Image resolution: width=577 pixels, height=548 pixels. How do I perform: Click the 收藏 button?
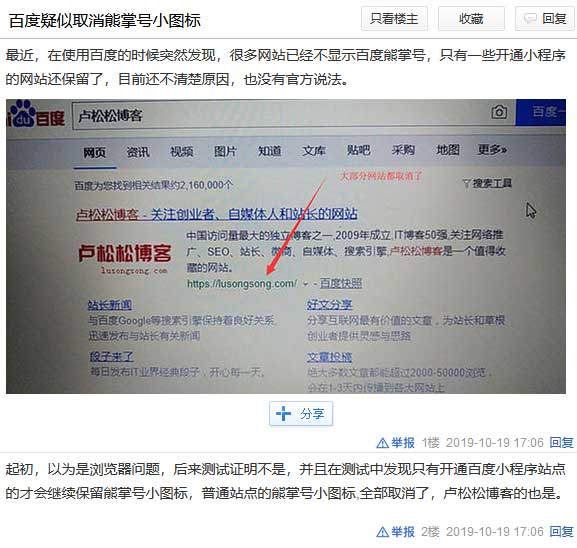[471, 18]
